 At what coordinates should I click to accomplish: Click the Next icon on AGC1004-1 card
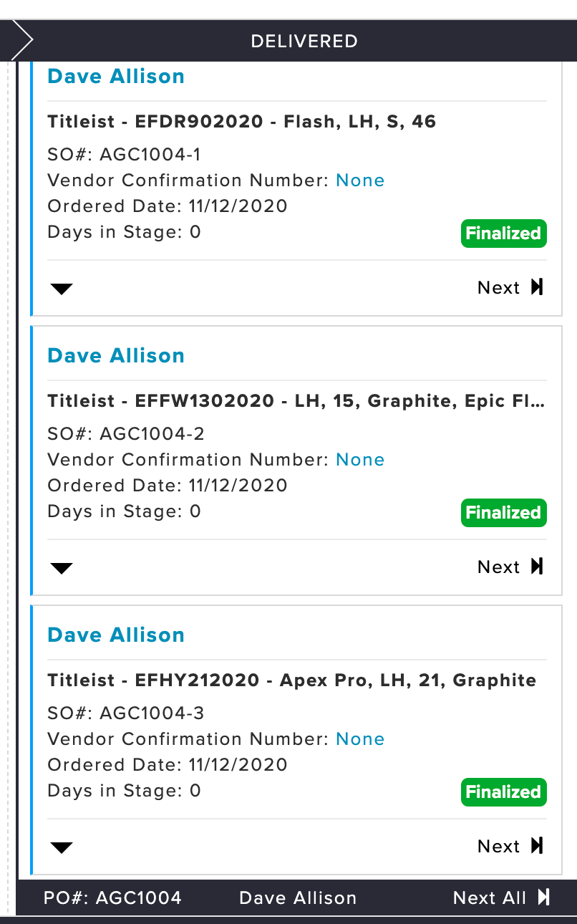pos(537,287)
